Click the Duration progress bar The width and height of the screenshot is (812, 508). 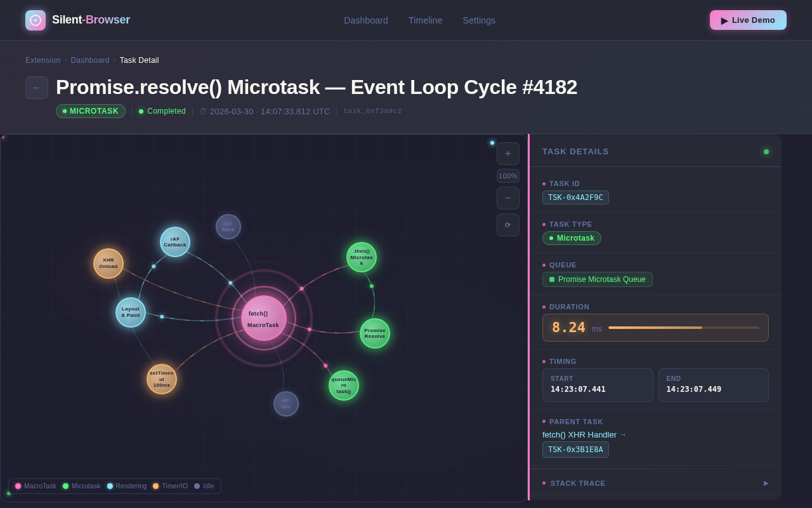[x=684, y=328]
